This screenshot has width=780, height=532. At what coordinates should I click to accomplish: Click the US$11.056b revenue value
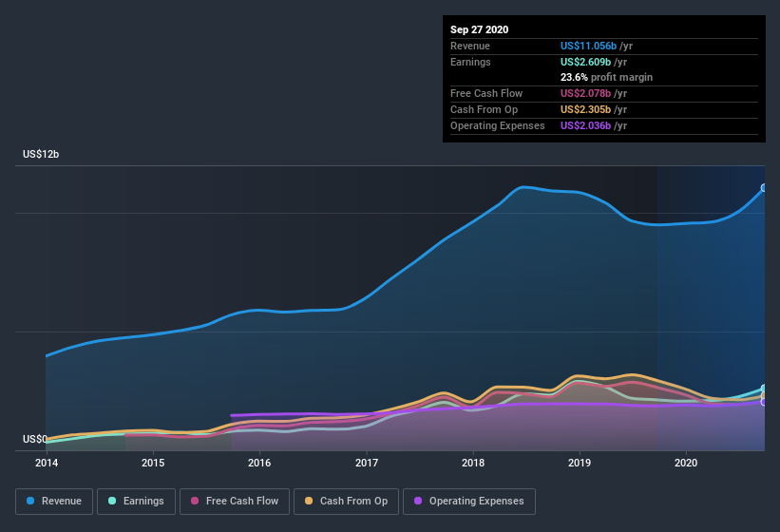[588, 46]
